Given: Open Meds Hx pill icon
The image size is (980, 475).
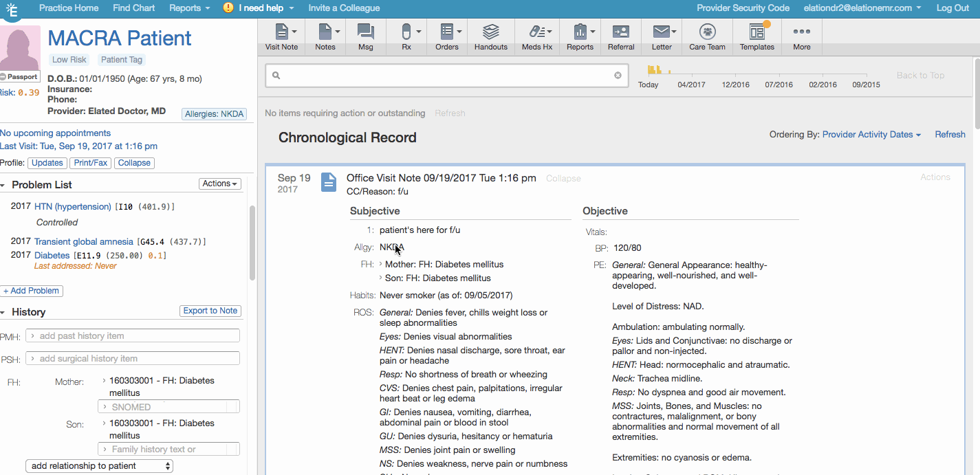Looking at the screenshot, I should pyautogui.click(x=536, y=32).
